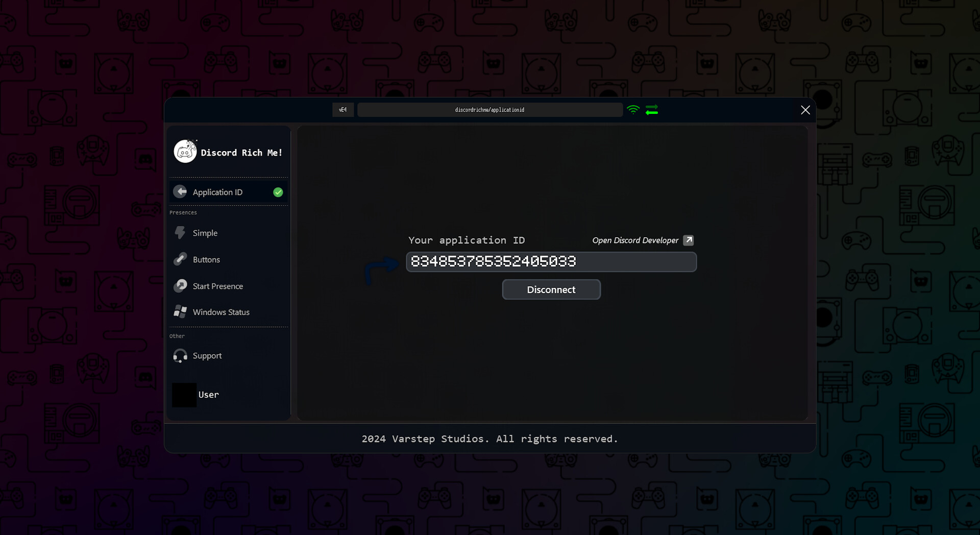Click the version badge in title bar
This screenshot has height=535, width=980.
click(343, 110)
